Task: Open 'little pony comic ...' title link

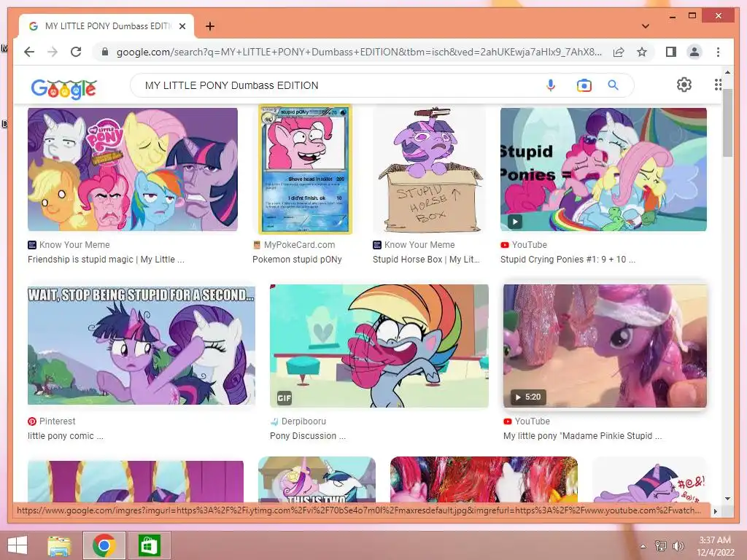Action: (x=65, y=436)
